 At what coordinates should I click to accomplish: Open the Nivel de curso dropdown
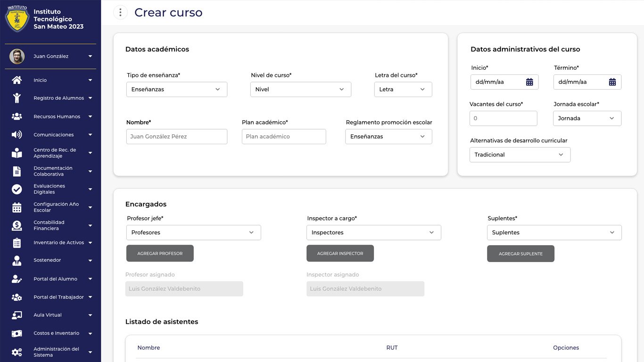(300, 89)
